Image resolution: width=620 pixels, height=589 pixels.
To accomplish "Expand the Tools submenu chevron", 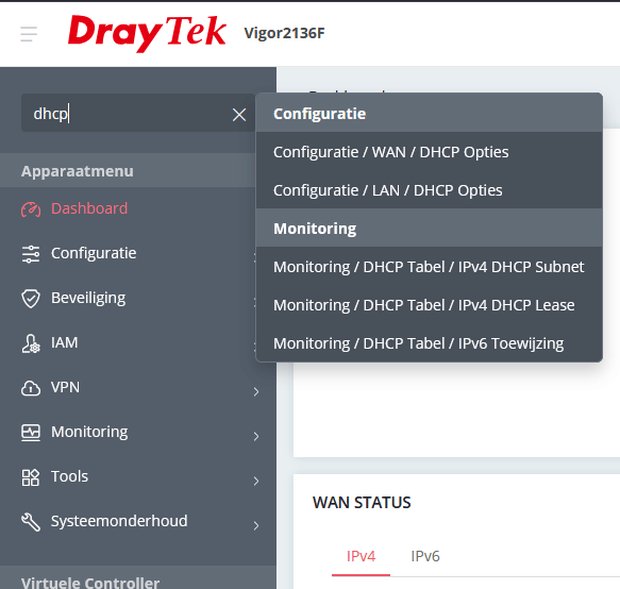I will pos(256,481).
